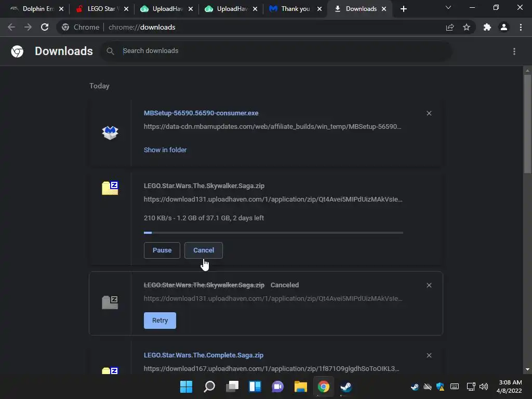Click the Skywalker Saga download progress bar
Viewport: 532px width, 399px height.
point(273,233)
